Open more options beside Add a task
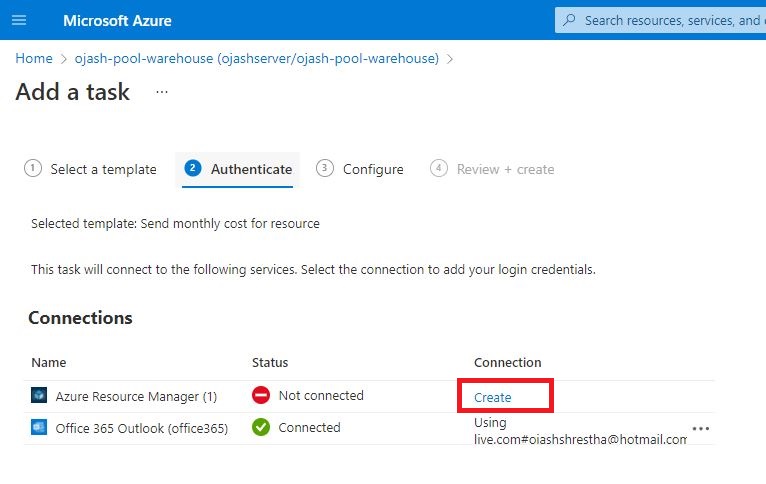 [x=162, y=92]
